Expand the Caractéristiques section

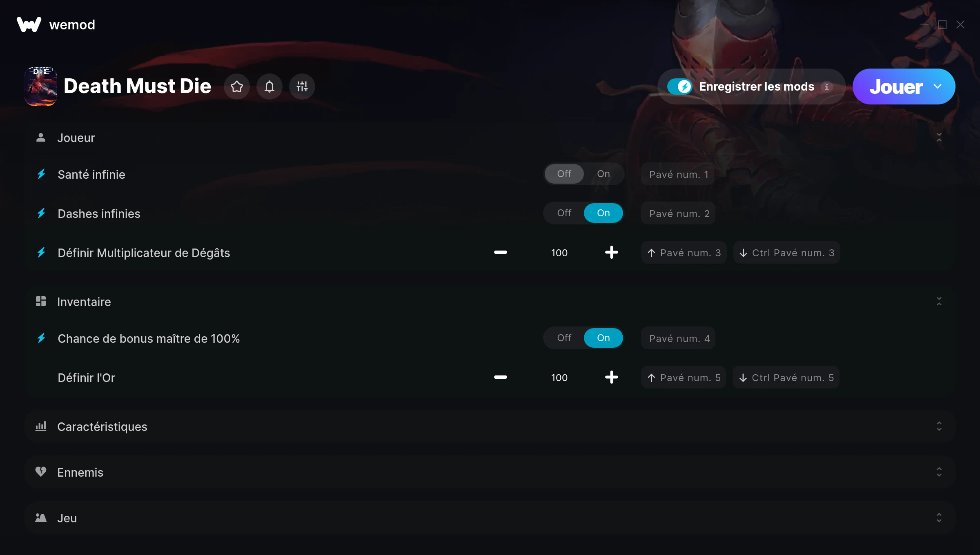pyautogui.click(x=490, y=426)
